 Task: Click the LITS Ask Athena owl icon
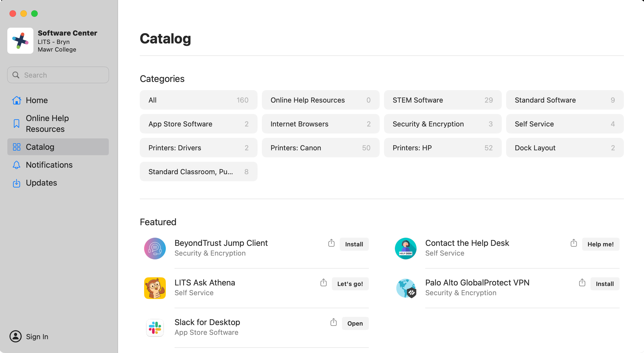[x=155, y=288]
